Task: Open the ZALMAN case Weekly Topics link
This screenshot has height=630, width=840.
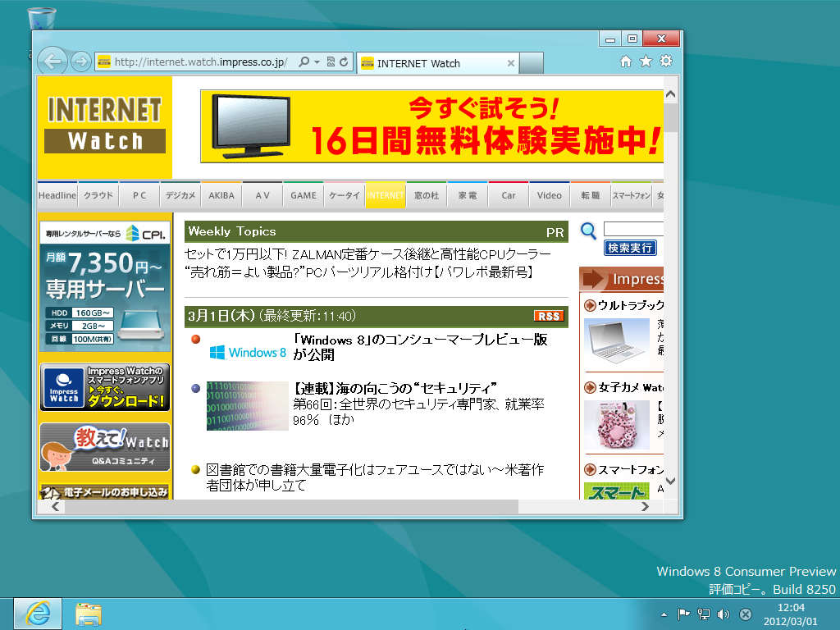Action: [x=367, y=254]
